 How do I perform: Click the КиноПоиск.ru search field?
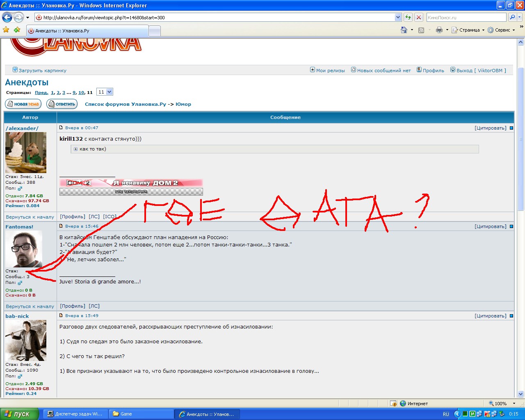click(x=466, y=17)
